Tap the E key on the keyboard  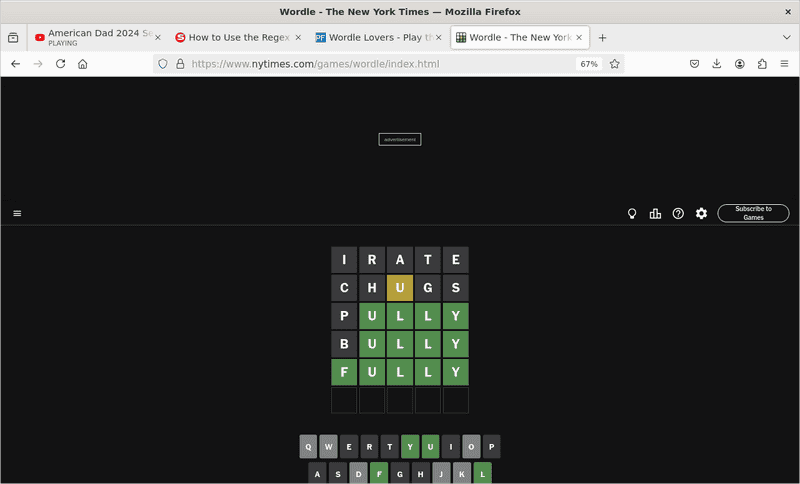[349, 447]
